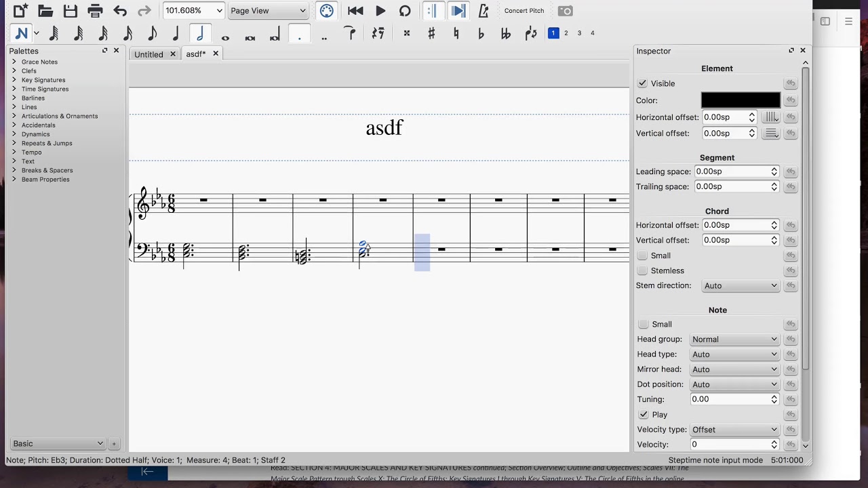This screenshot has height=488, width=868.
Task: Reset the Leading space value
Action: point(791,172)
